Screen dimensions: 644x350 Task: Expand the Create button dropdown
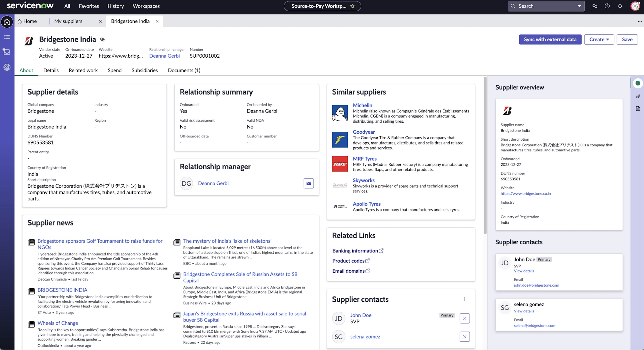click(599, 39)
